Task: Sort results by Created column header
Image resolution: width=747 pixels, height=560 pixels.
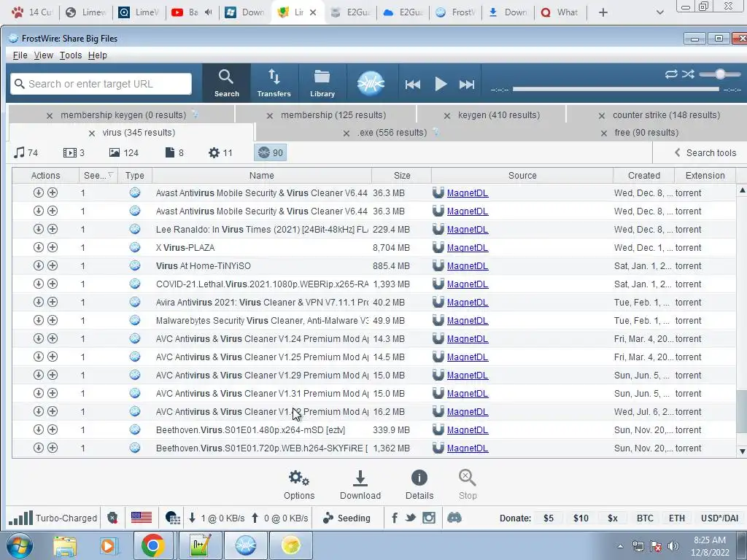Action: (643, 176)
